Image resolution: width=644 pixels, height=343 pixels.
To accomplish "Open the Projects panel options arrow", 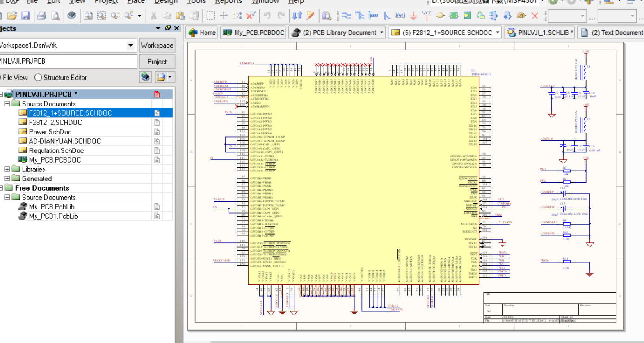I will (x=158, y=28).
